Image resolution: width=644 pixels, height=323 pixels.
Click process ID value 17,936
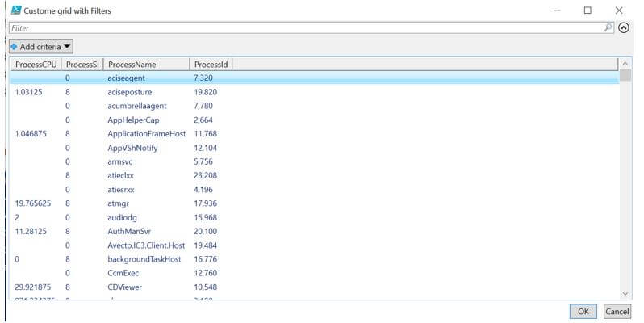tap(205, 203)
